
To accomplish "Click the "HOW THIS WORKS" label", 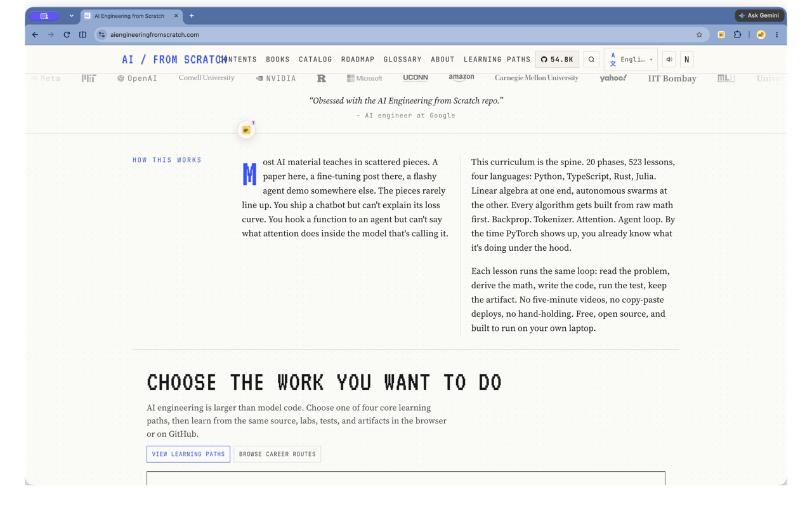I will [x=167, y=160].
